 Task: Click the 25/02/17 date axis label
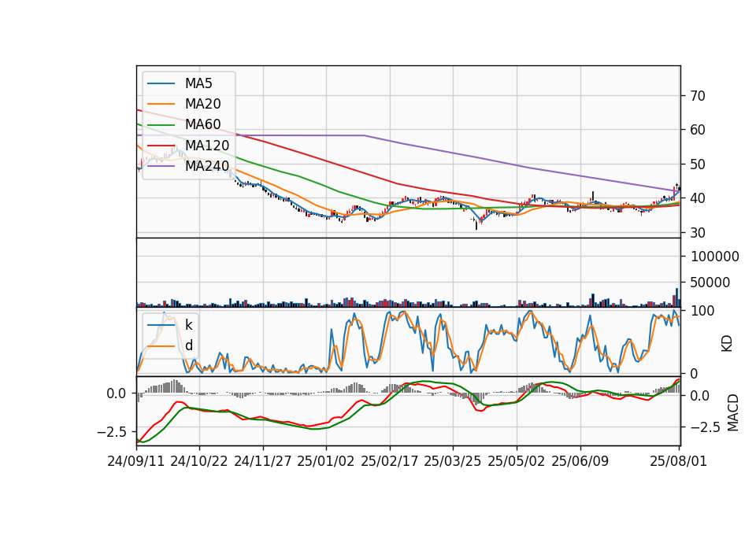pos(390,461)
